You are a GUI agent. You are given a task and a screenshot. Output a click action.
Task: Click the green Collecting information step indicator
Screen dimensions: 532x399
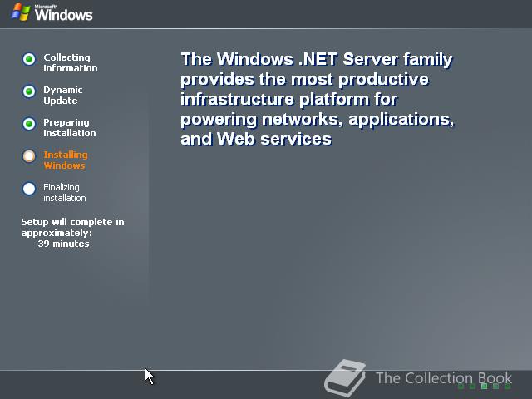tap(29, 59)
